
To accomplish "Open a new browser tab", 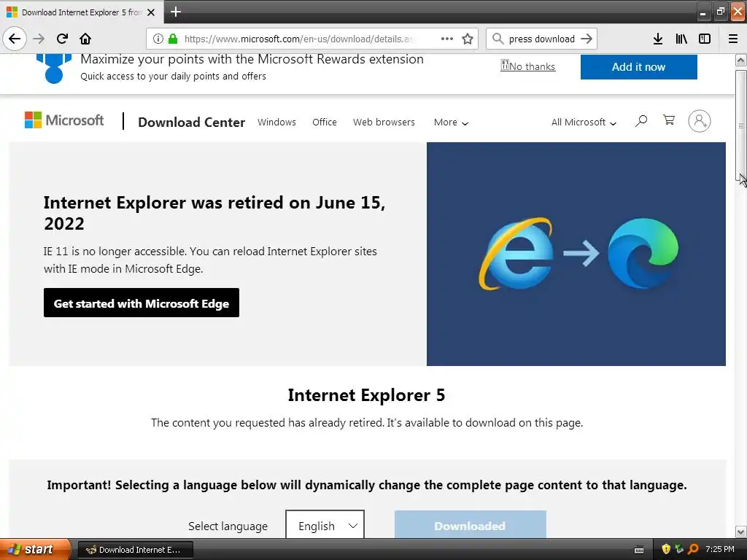I will (176, 12).
